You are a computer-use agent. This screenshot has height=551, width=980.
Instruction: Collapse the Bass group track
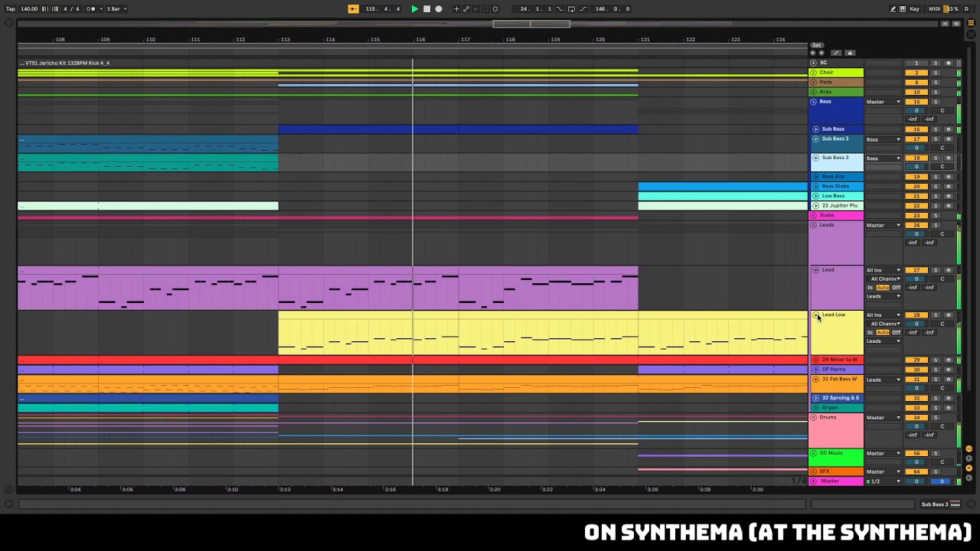coord(813,102)
